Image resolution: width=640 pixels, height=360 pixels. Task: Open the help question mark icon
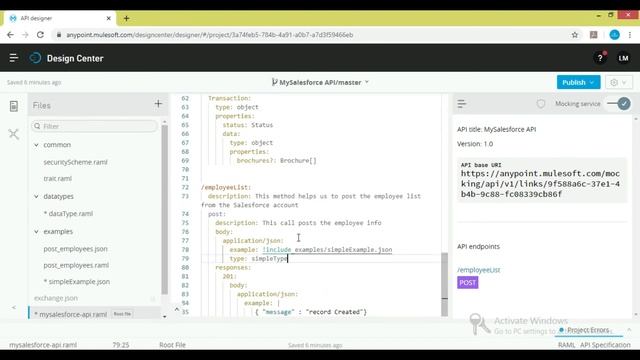(600, 58)
